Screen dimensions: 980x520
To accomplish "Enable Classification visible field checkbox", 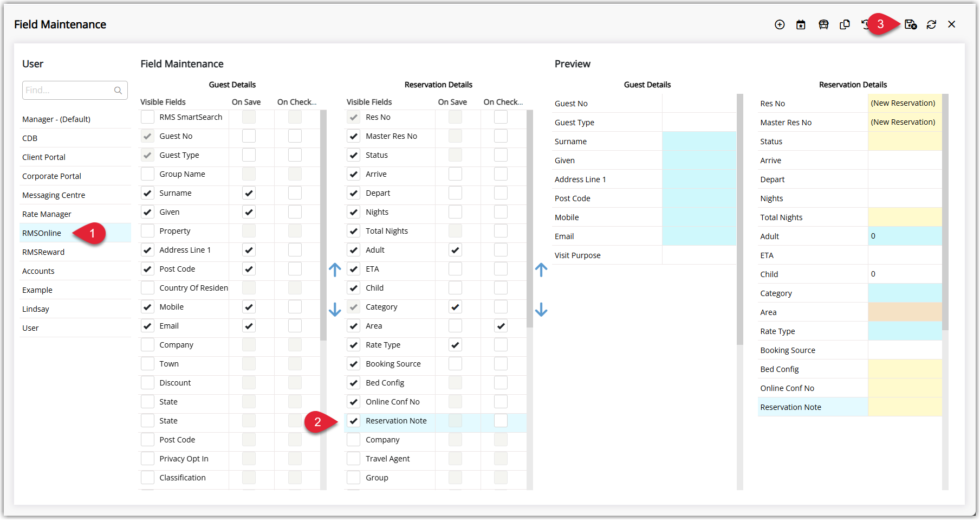I will (147, 478).
